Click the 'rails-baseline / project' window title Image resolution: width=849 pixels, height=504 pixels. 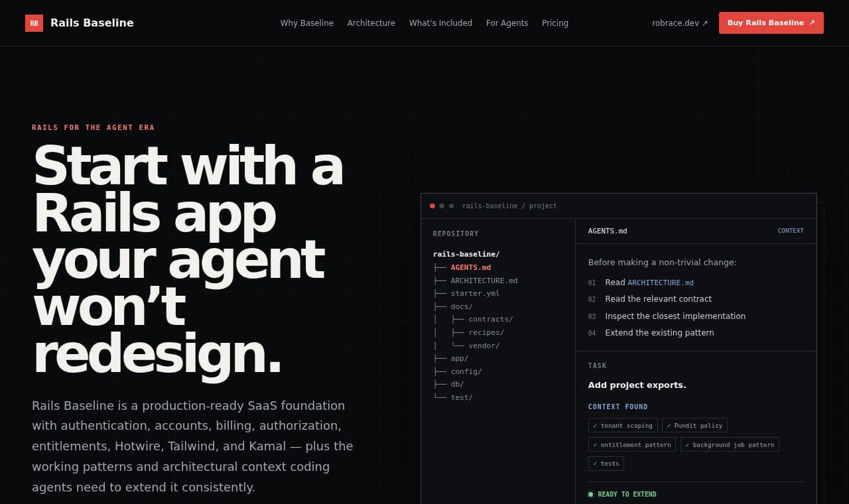(x=509, y=206)
